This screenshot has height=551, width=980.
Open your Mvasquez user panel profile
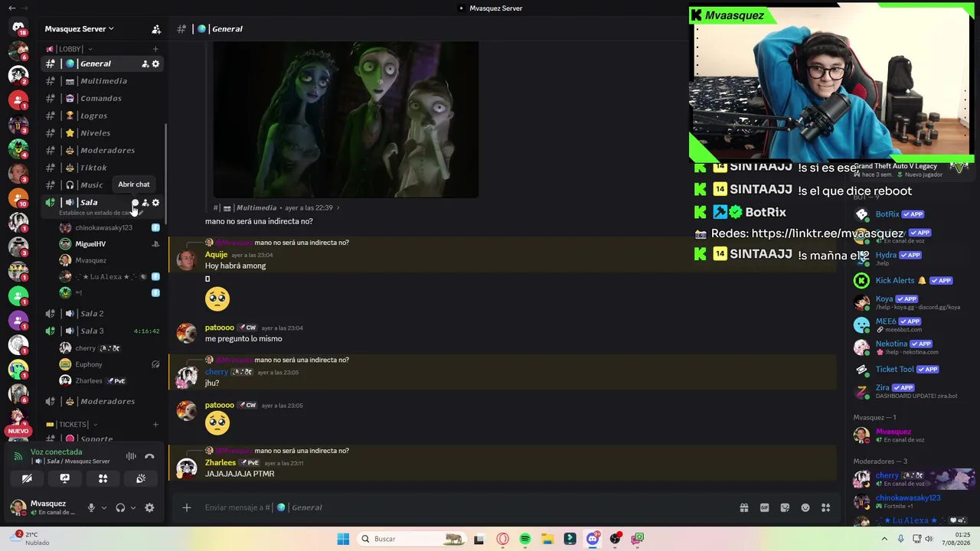(x=44, y=507)
